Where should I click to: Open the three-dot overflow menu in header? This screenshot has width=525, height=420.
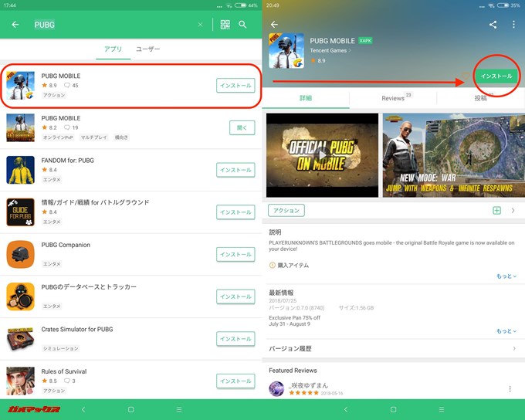(x=513, y=25)
